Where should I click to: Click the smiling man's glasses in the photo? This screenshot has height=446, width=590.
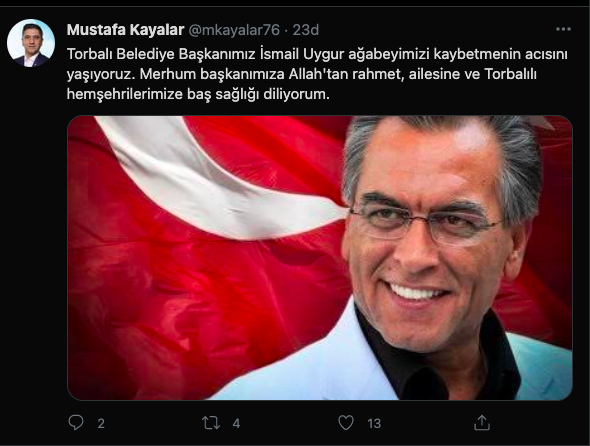click(x=423, y=223)
